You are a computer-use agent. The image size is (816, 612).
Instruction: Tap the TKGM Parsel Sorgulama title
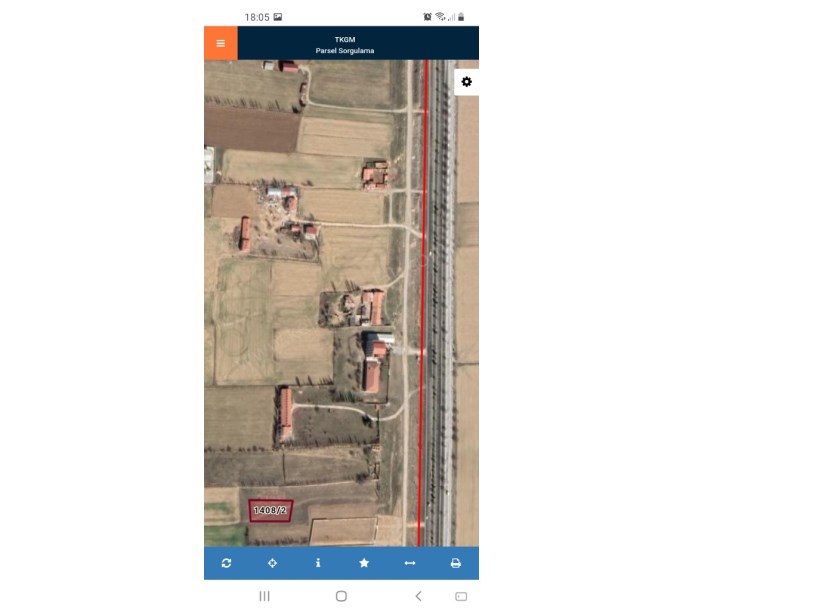345,45
